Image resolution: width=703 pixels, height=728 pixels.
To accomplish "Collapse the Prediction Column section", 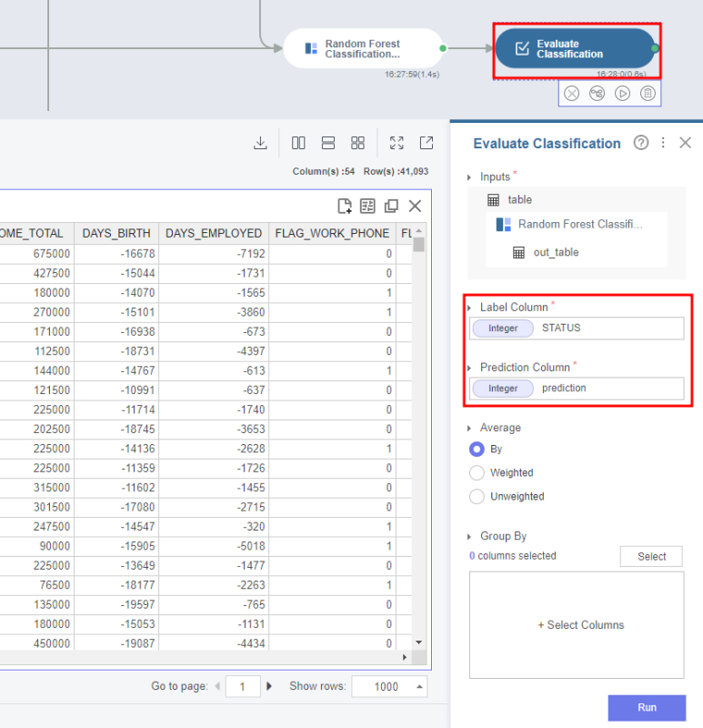I will point(469,369).
